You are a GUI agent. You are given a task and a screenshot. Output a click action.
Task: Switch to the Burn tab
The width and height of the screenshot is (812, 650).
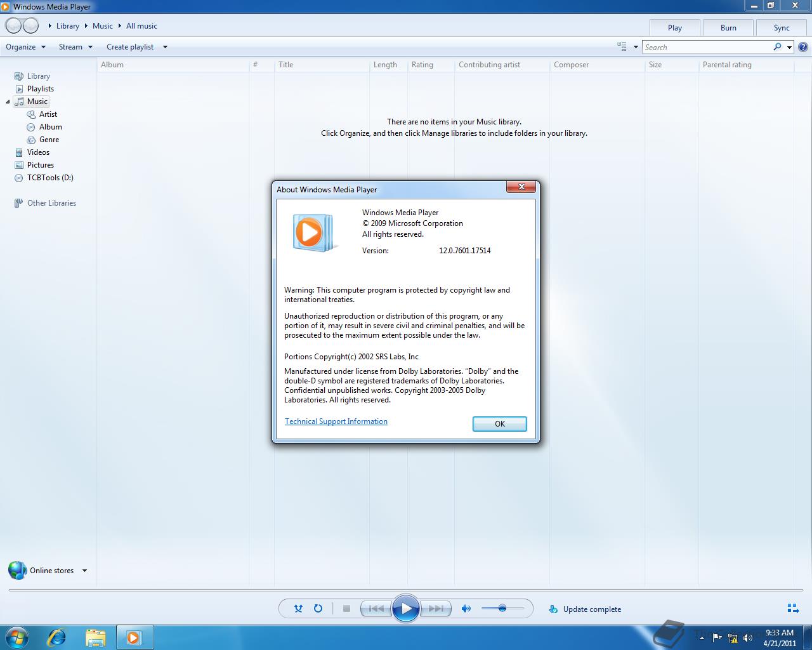728,27
